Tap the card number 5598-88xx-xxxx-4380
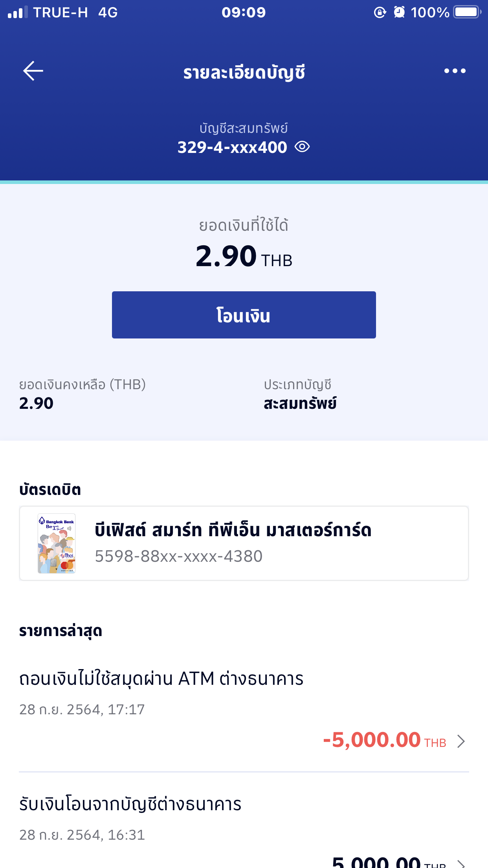488x868 pixels. click(178, 556)
